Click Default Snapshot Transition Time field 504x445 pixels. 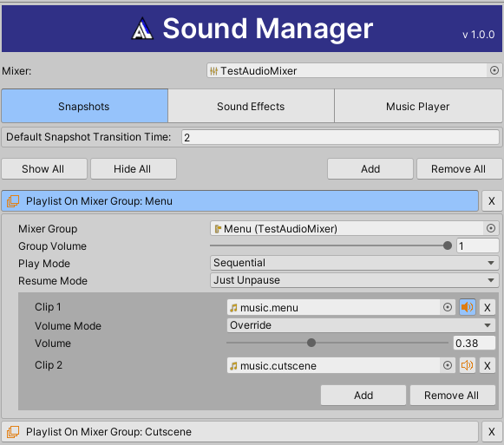click(340, 137)
